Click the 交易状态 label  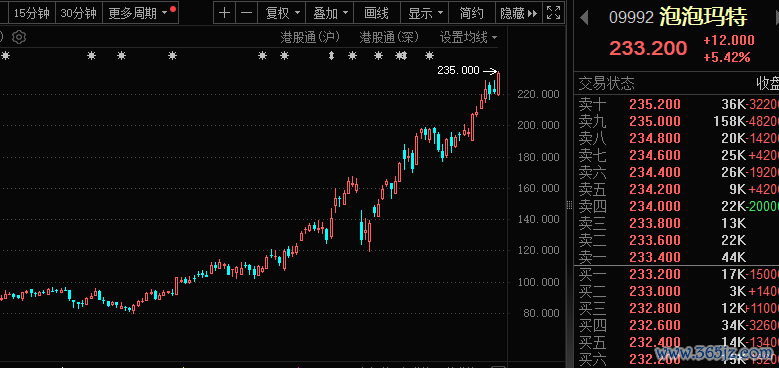pyautogui.click(x=606, y=83)
